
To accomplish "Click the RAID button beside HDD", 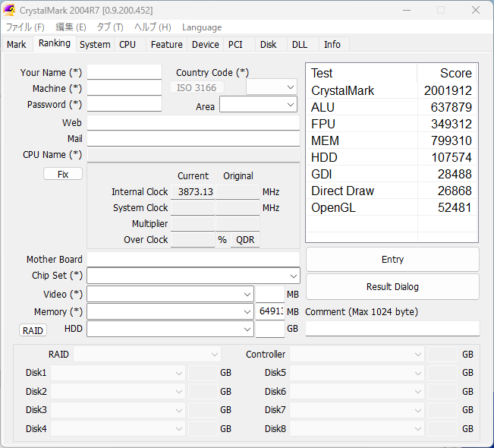I will [x=33, y=330].
